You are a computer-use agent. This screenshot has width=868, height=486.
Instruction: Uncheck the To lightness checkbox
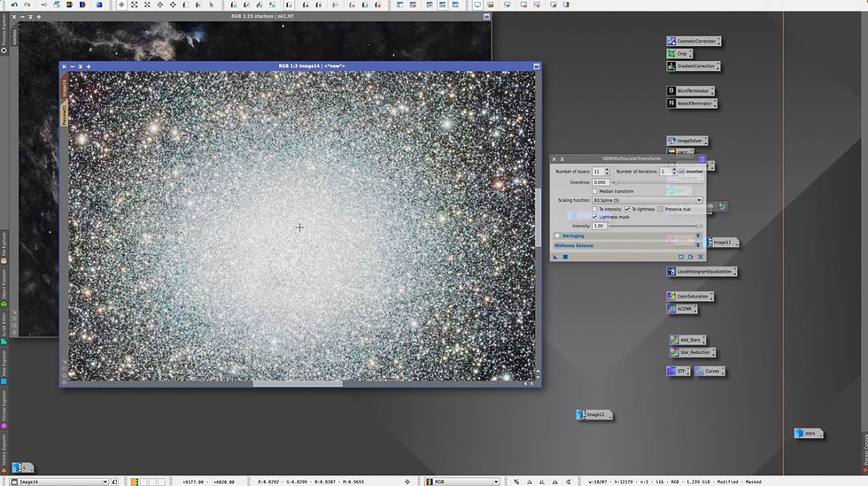point(627,209)
